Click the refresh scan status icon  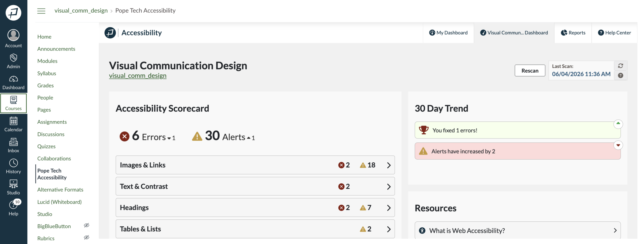click(x=620, y=66)
